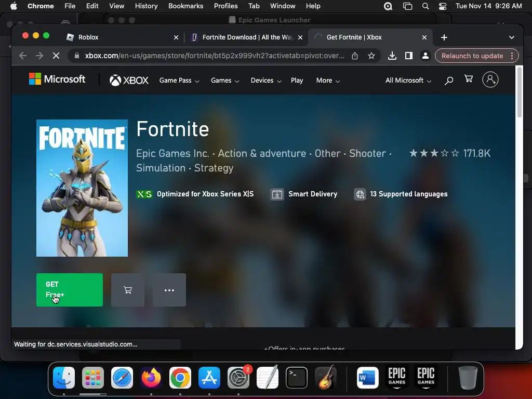Open the tab search chevron

click(512, 37)
